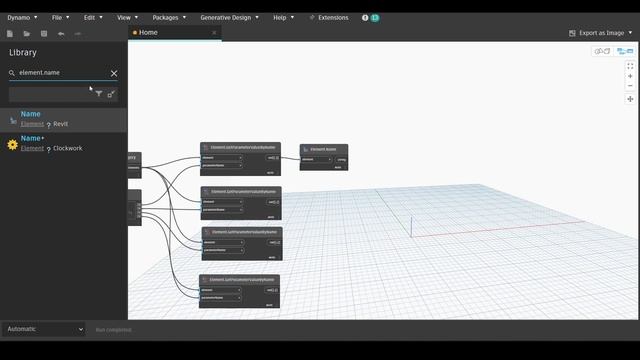The image size is (640, 360).
Task: Activate the Pan mode icon
Action: pyautogui.click(x=630, y=99)
